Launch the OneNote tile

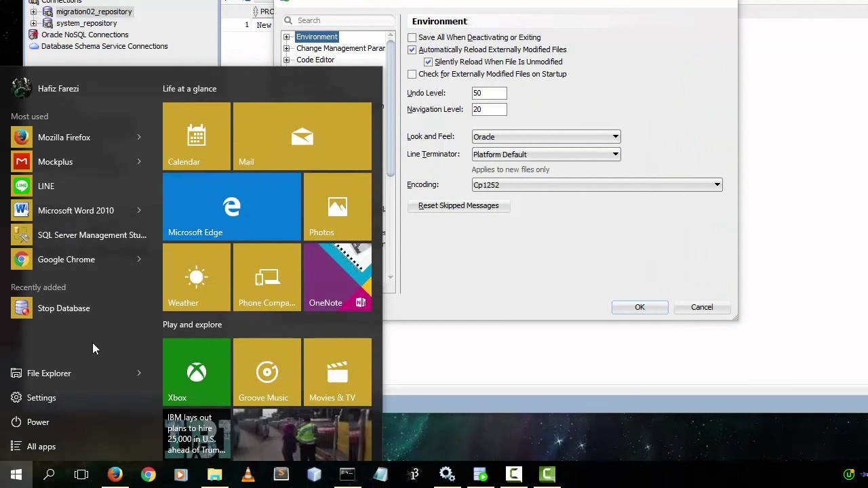(338, 277)
